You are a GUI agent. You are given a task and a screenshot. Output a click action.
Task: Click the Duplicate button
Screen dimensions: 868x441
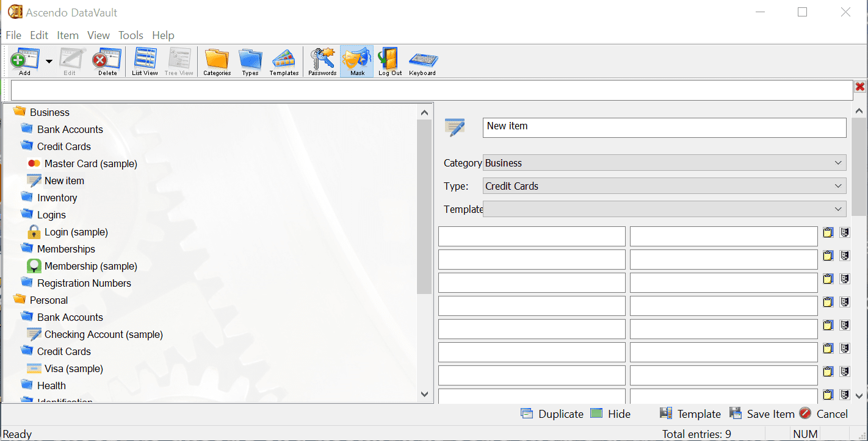[x=552, y=414]
